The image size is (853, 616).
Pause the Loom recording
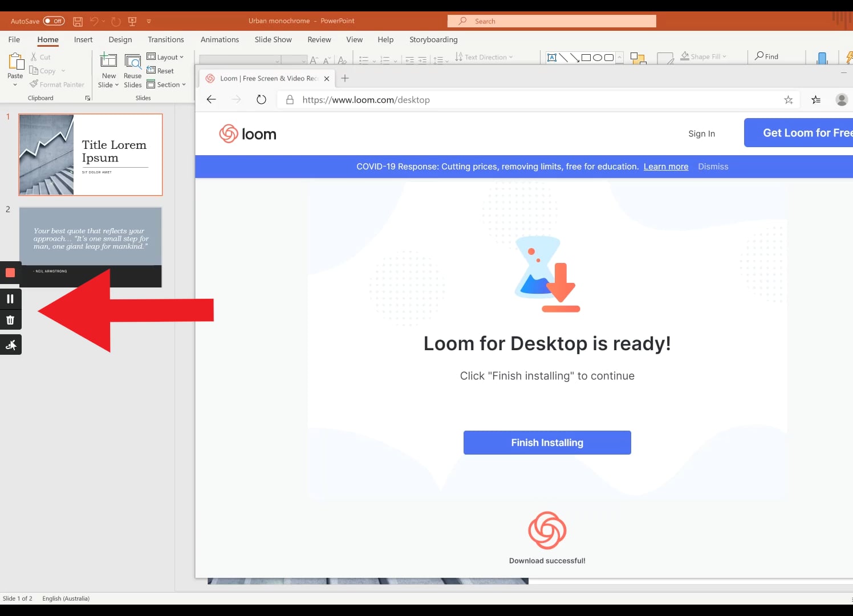(x=10, y=299)
